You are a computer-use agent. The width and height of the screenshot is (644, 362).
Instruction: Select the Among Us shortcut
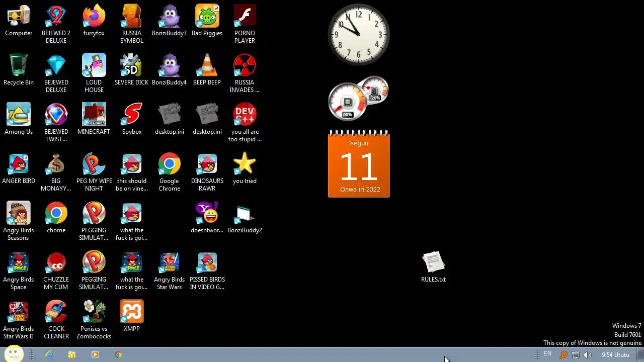19,120
